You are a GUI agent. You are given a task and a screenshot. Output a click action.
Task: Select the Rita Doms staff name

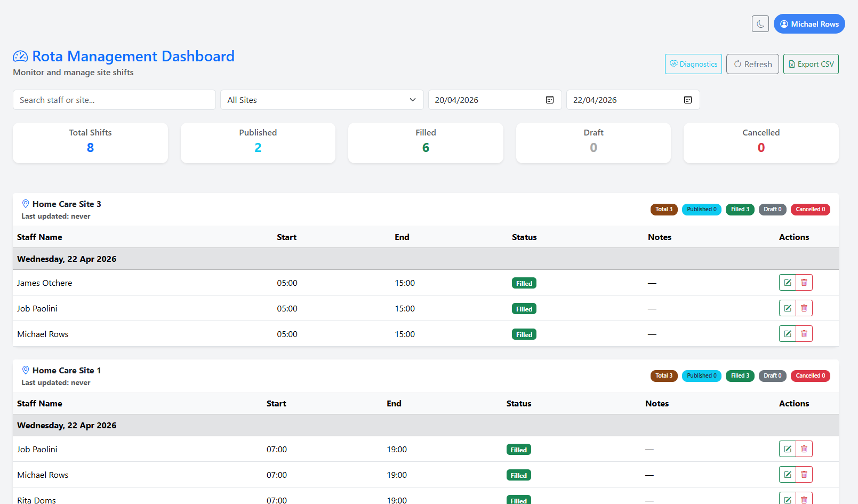click(x=36, y=500)
